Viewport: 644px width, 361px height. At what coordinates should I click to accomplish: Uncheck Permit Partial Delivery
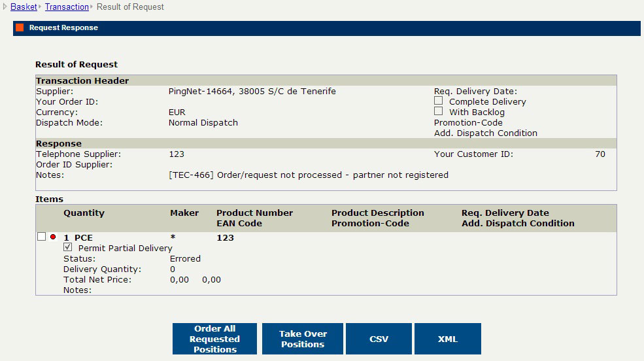(68, 247)
